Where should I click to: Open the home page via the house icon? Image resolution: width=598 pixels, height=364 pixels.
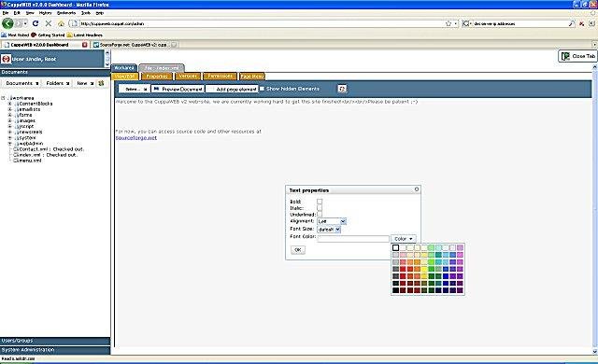61,23
